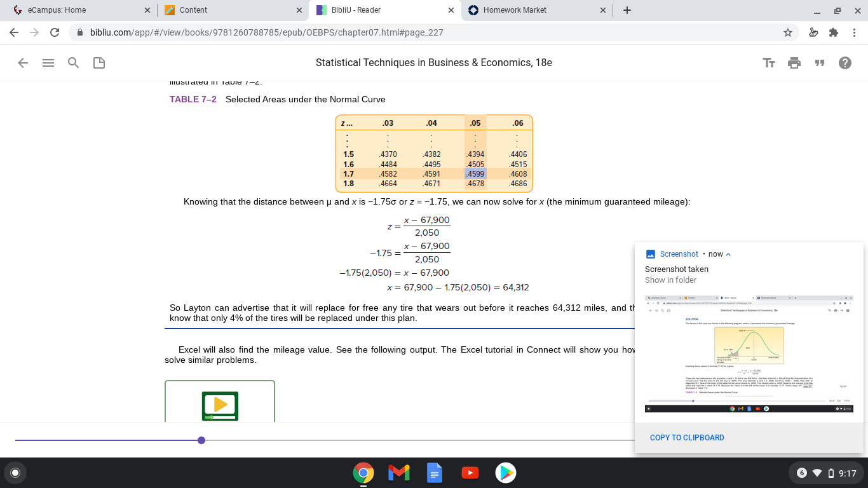Click Show in folder link
Image resolution: width=868 pixels, height=488 pixels.
(670, 280)
